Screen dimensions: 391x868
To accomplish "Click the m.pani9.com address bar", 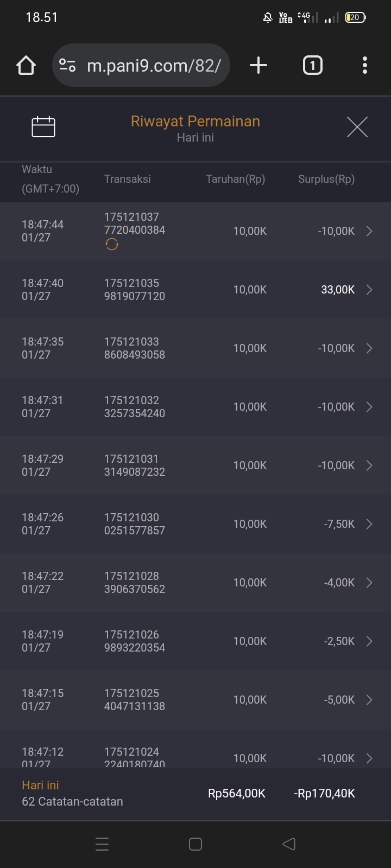I will point(154,66).
